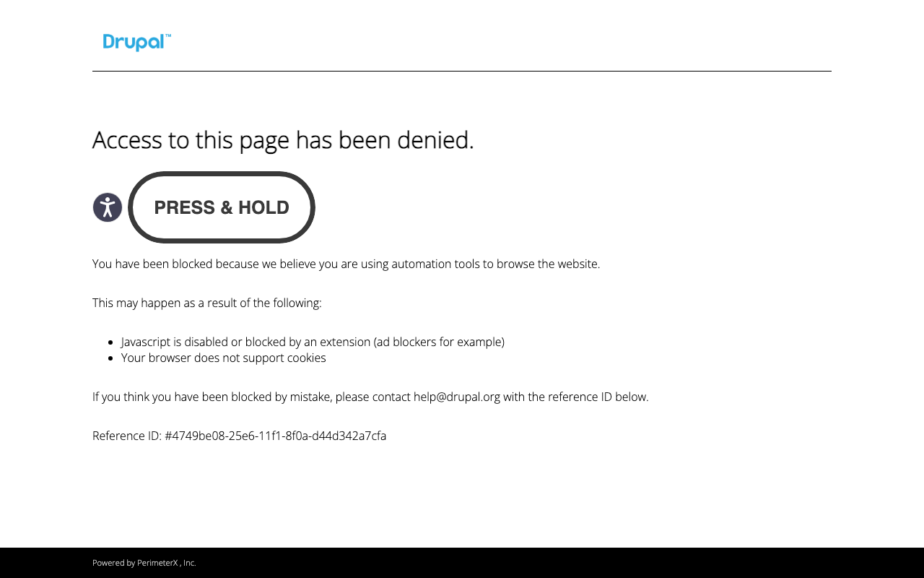The height and width of the screenshot is (578, 924).
Task: Click the Reference ID code text
Action: pyautogui.click(x=275, y=436)
